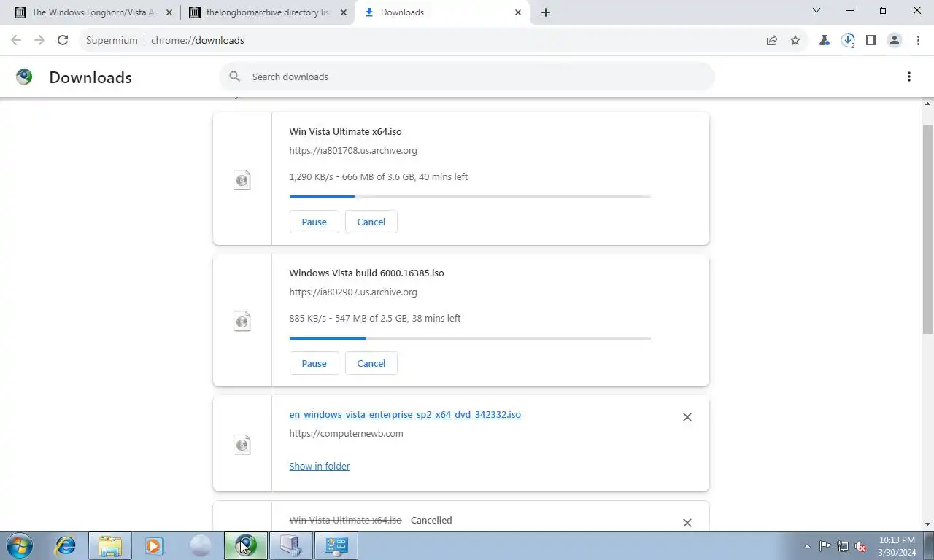Remove enterprise sp2 iso from list
934x560 pixels.
click(x=687, y=417)
